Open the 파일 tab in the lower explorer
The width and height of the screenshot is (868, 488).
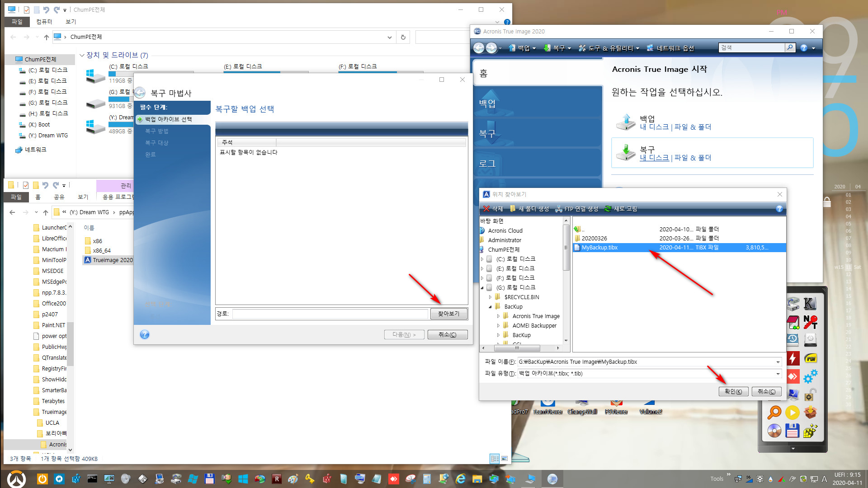(16, 197)
